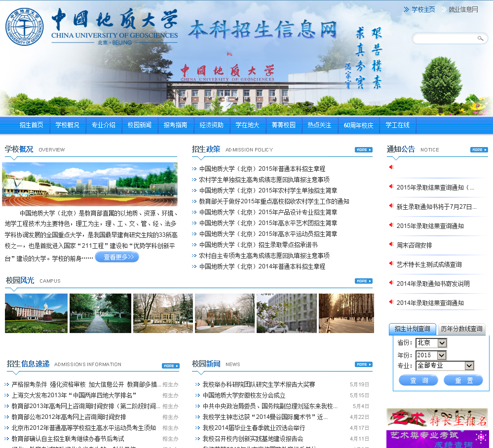The width and height of the screenshot is (493, 448).
Task: Open 60周年校庆 navigation item
Action: [358, 125]
